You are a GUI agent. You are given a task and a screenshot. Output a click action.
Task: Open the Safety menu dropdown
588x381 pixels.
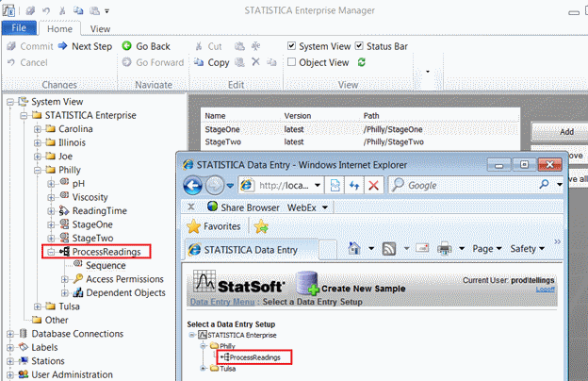tap(528, 248)
